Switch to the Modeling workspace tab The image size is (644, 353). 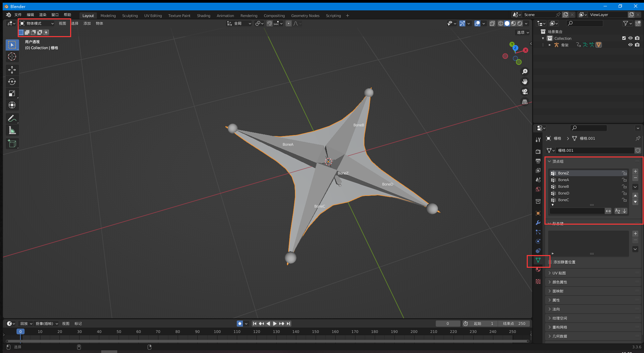pos(108,16)
